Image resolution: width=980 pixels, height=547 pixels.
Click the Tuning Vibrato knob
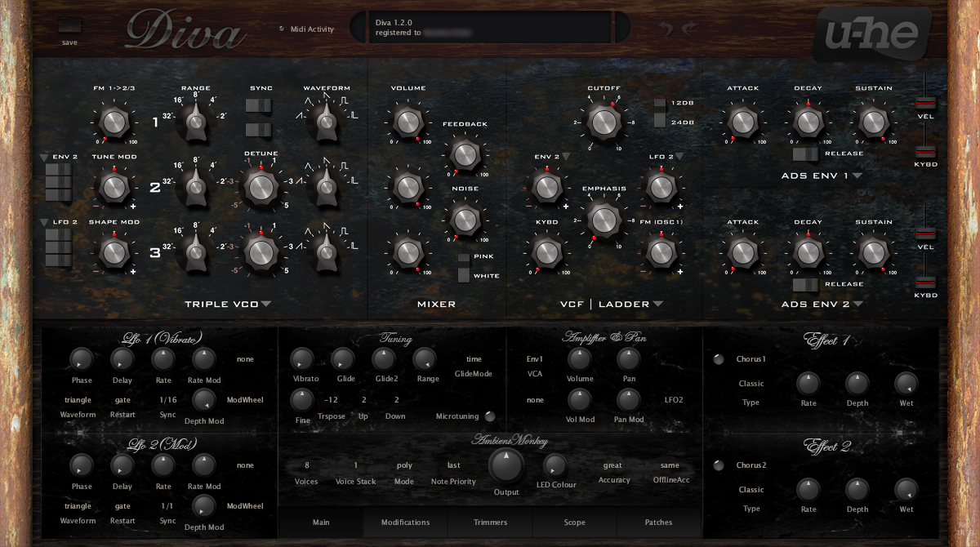[302, 358]
